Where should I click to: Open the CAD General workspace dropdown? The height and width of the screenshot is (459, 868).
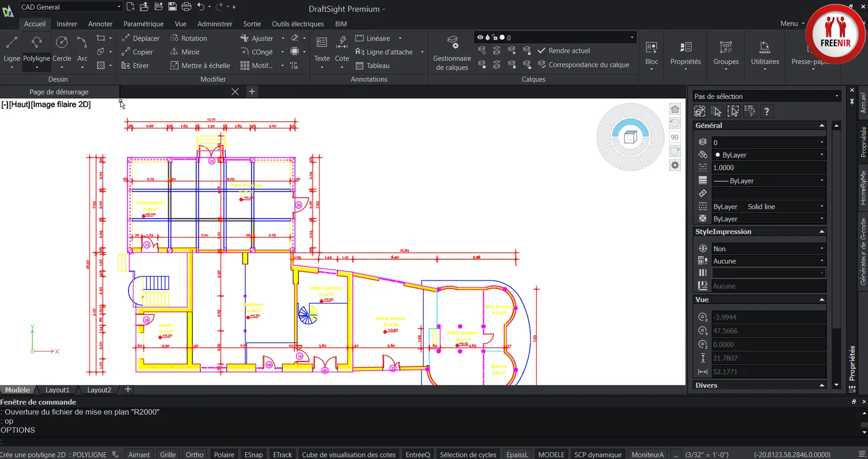tap(71, 7)
